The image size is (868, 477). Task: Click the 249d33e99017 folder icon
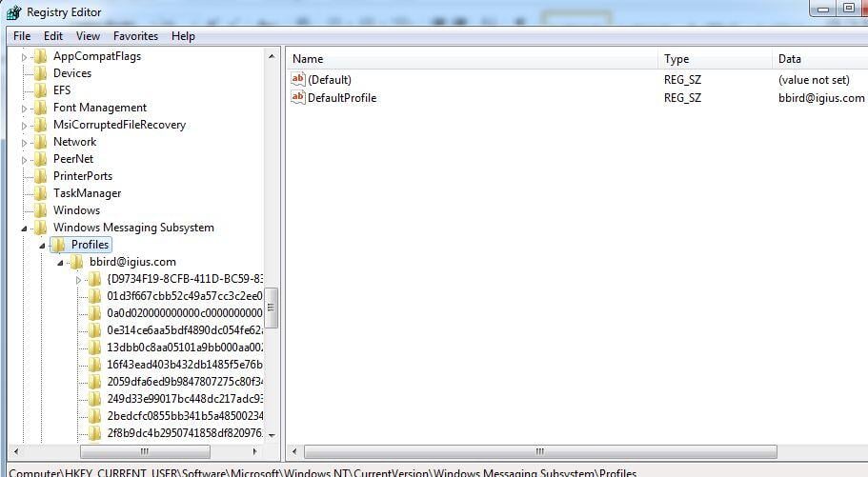95,400
